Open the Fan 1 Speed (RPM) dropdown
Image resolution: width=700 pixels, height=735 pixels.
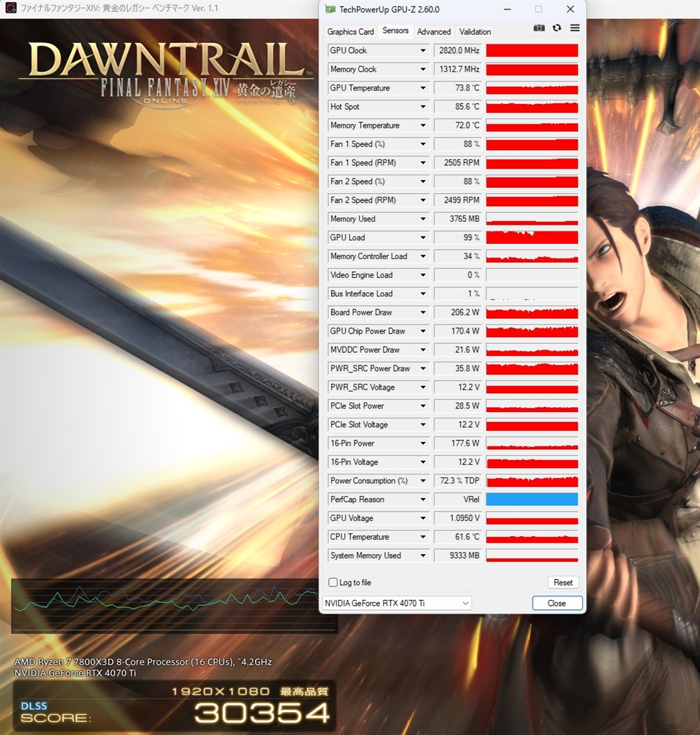423,163
